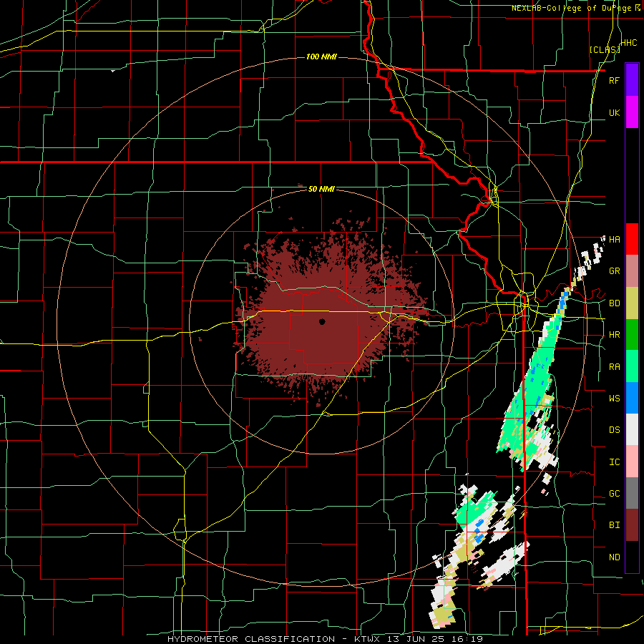Click the magenta UK color swatch
644x644 pixels.
click(632, 112)
